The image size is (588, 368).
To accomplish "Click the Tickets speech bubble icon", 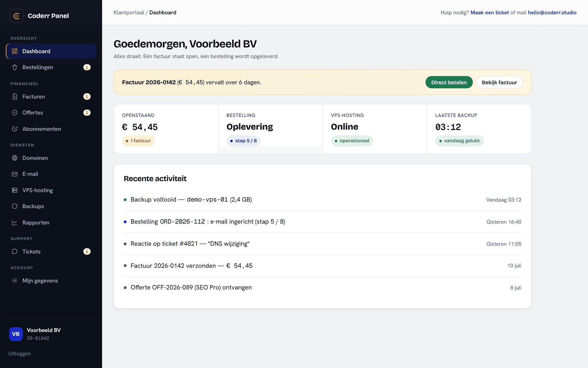I will tap(15, 251).
